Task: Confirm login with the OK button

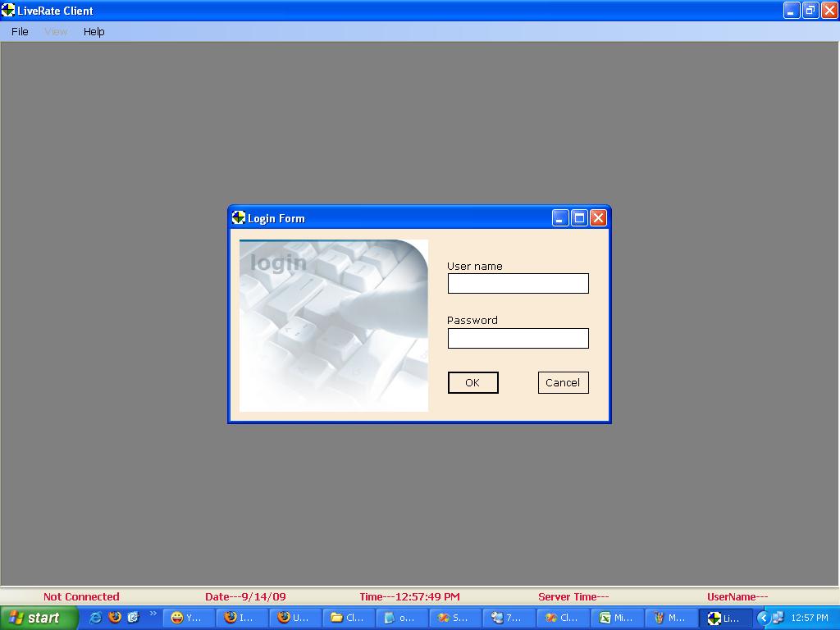Action: [472, 382]
